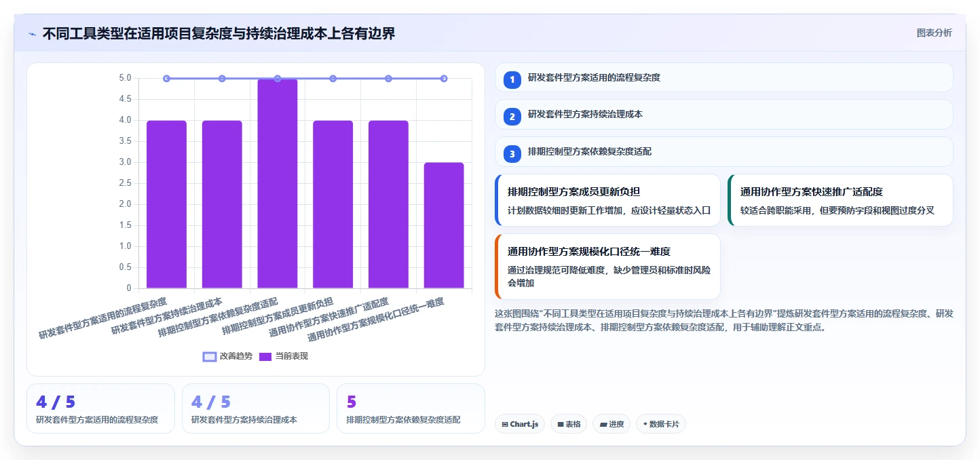The width and height of the screenshot is (980, 460).
Task: Click the 进度 tag
Action: pos(611,424)
